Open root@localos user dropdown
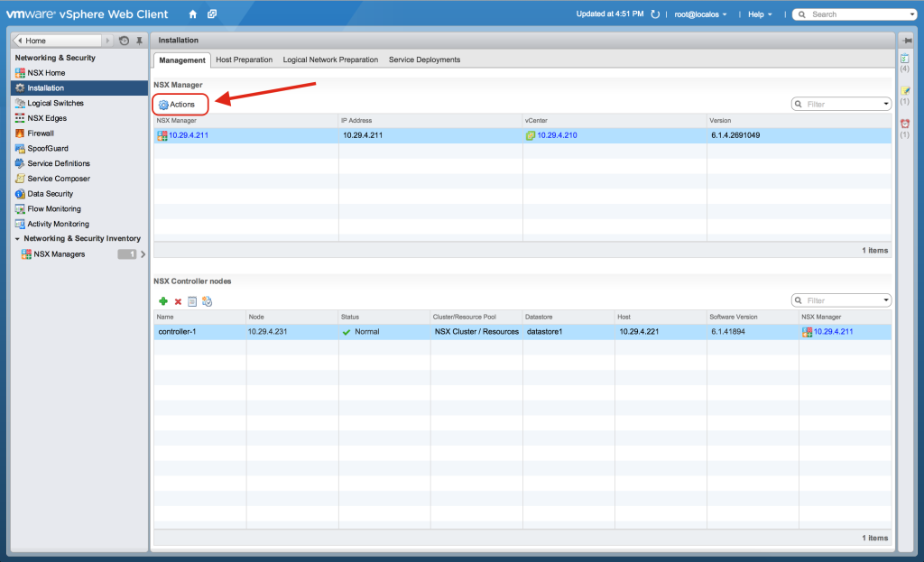 (700, 14)
